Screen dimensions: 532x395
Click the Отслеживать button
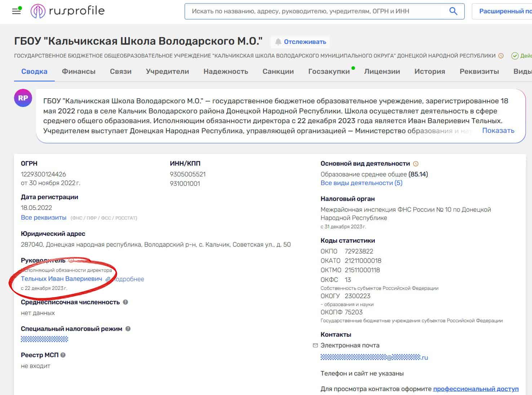tap(300, 42)
